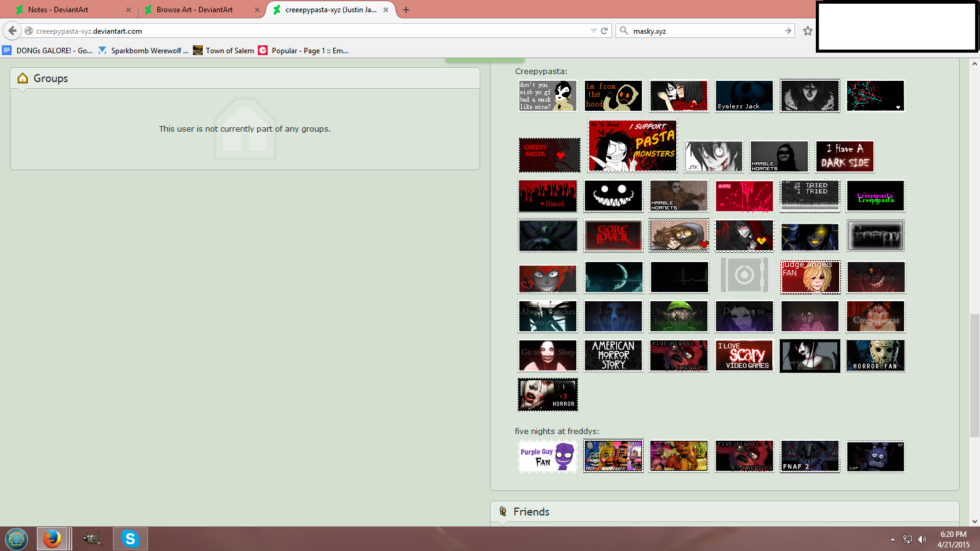Open the American Horror Story stamp
The image size is (980, 551).
click(613, 356)
